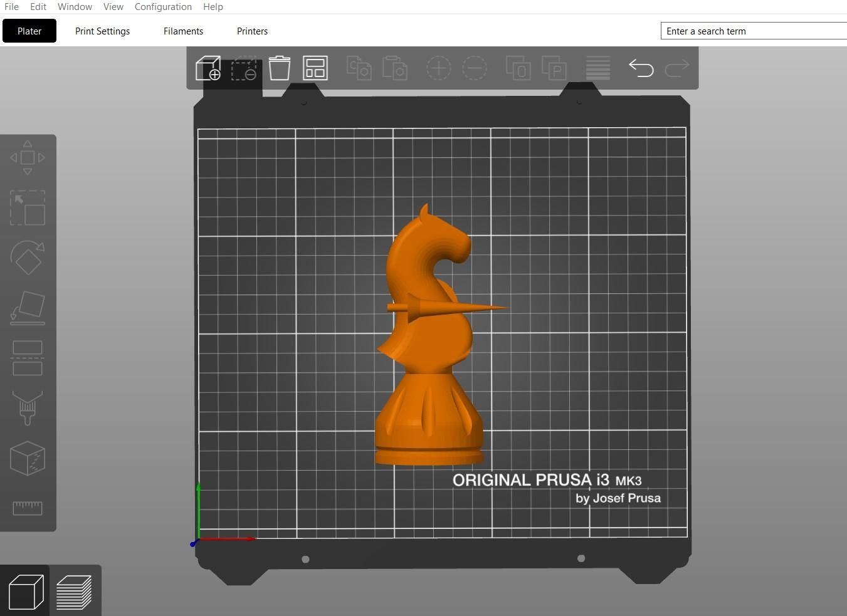Undo the last action
Screen dimensions: 847x616
coord(641,68)
